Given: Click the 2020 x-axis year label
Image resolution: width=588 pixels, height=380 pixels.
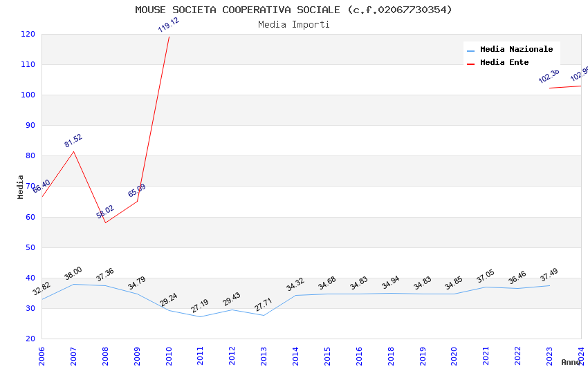Looking at the screenshot, I should [x=454, y=356].
